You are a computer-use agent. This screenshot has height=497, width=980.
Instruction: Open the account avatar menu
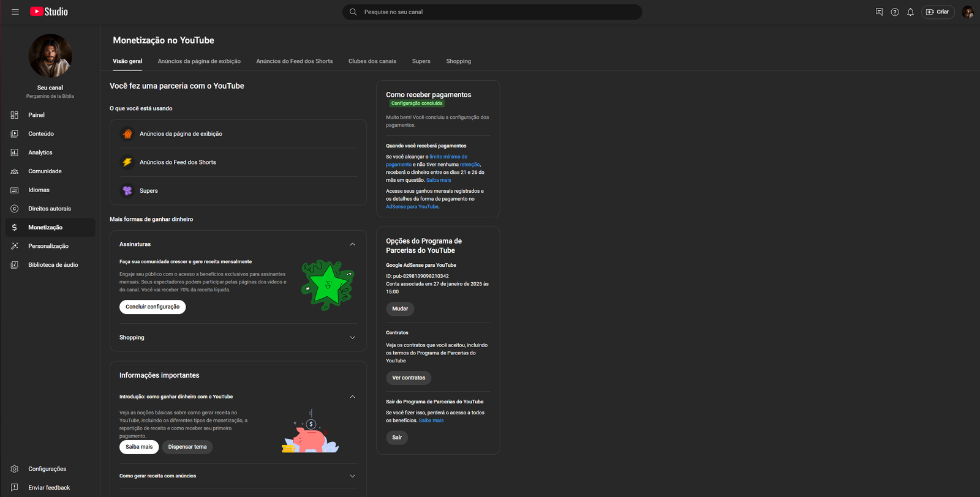[968, 12]
